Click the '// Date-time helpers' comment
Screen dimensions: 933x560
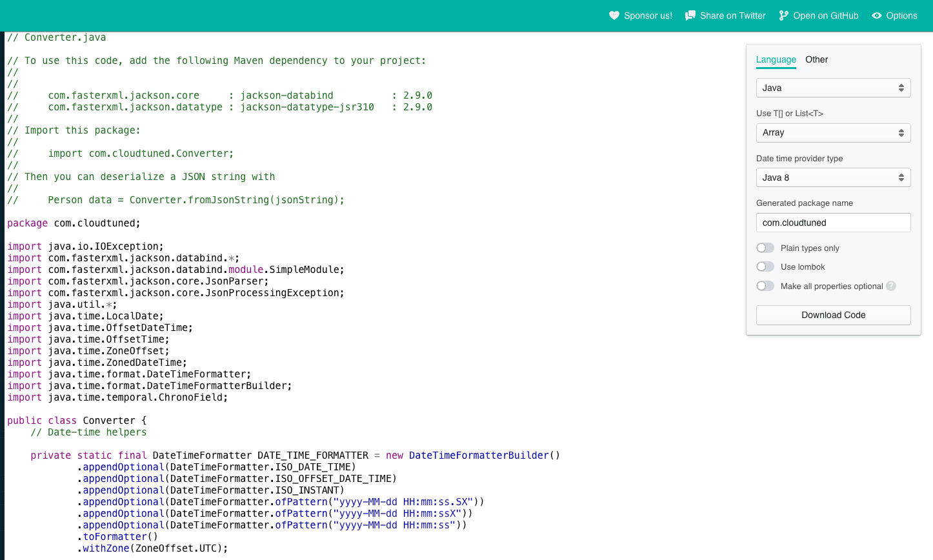point(88,432)
